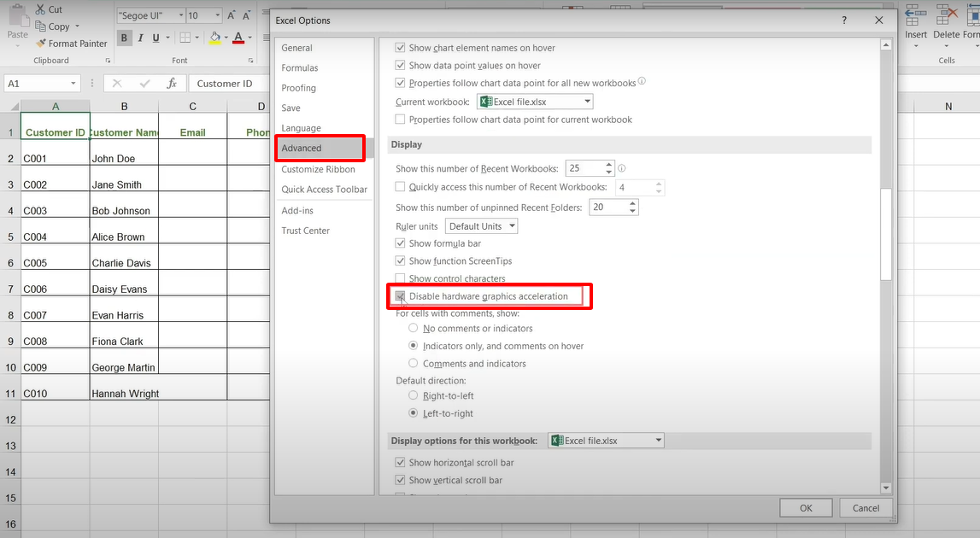Uncheck Show formula bar
This screenshot has height=538, width=980.
(400, 243)
